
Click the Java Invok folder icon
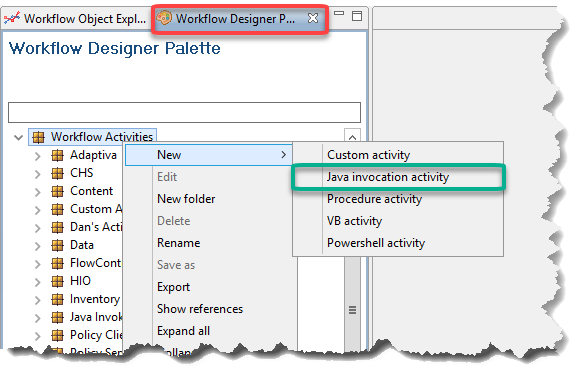57,317
